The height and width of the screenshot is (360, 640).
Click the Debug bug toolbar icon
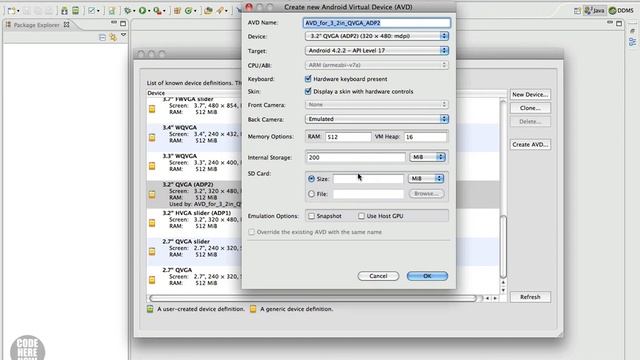[x=128, y=11]
